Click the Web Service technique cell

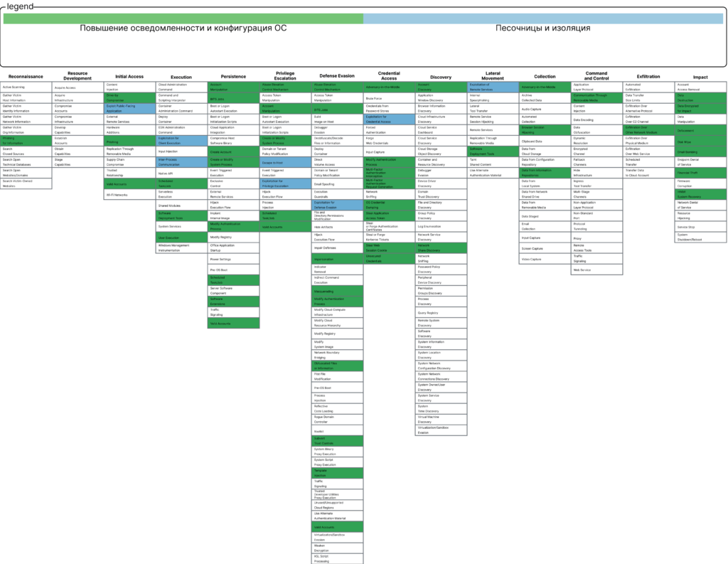point(596,270)
